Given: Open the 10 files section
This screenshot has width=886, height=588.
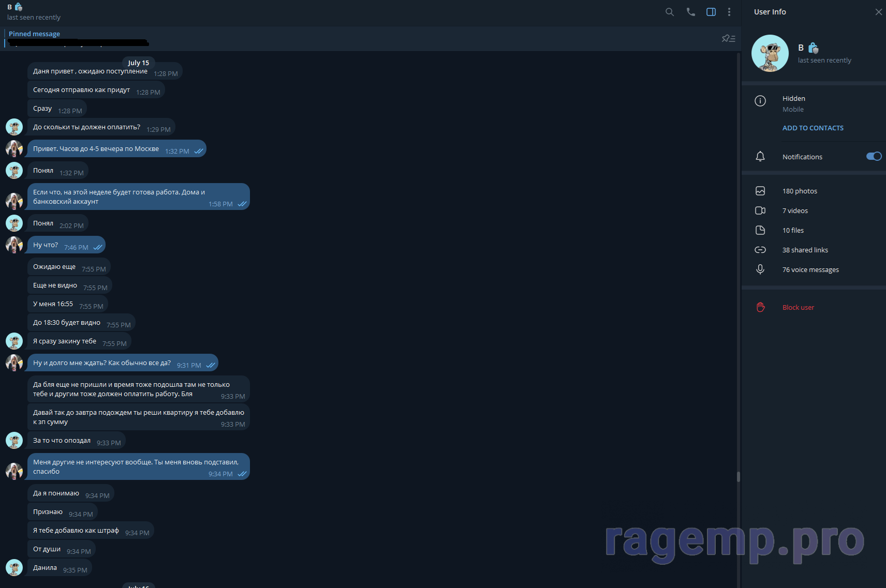Looking at the screenshot, I should pos(793,231).
